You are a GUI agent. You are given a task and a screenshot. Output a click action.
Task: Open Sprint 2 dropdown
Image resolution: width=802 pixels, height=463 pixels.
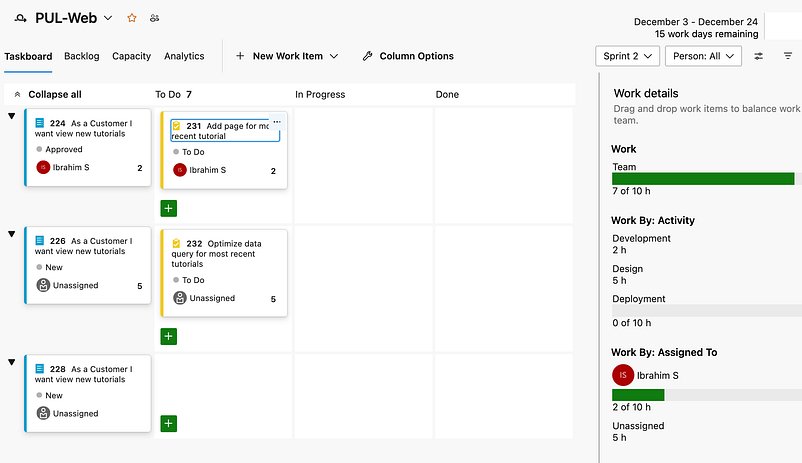coord(628,56)
